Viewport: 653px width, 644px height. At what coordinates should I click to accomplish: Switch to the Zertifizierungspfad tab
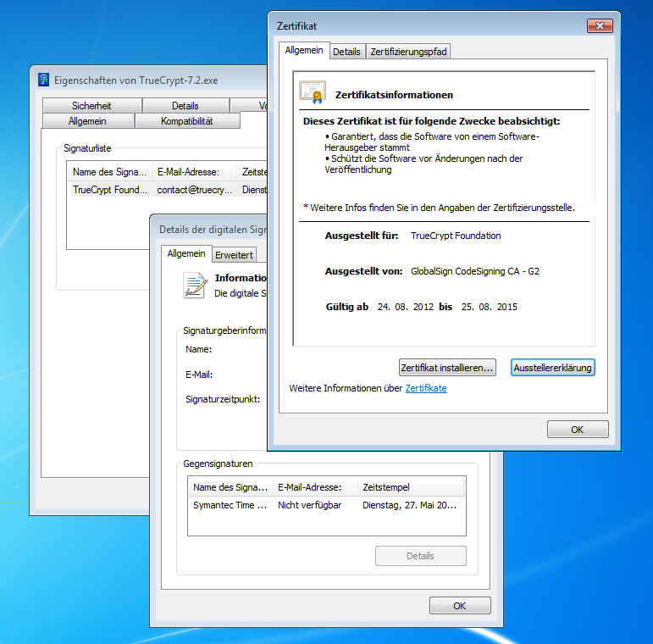coord(409,52)
